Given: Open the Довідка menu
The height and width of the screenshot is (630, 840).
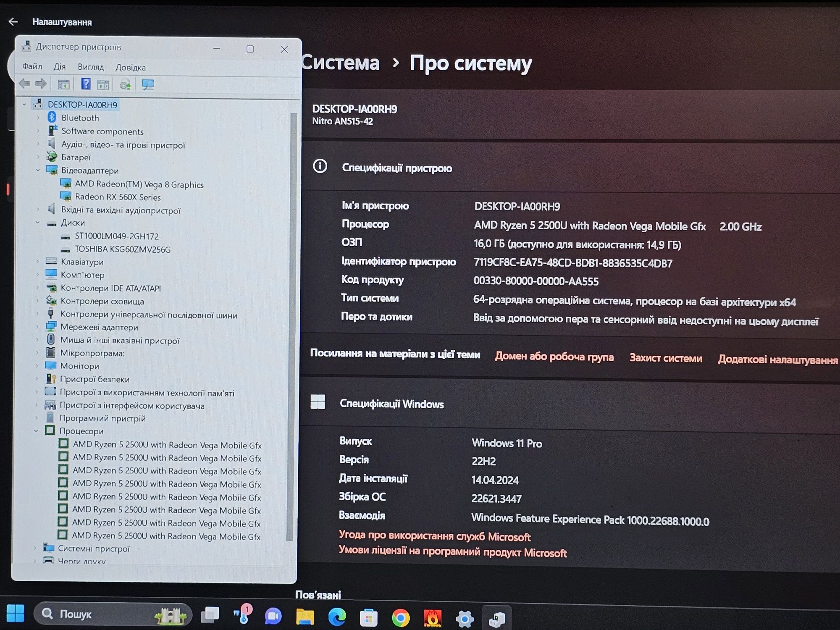Looking at the screenshot, I should 131,68.
